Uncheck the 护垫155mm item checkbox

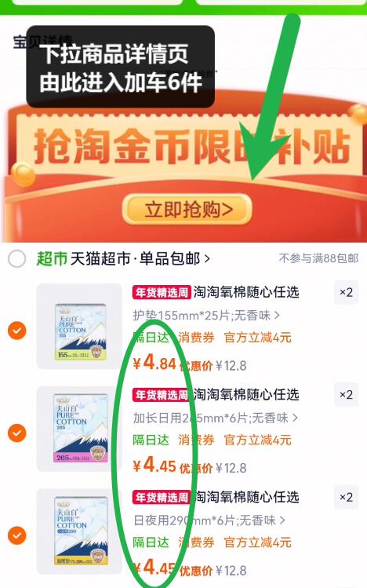(x=17, y=331)
